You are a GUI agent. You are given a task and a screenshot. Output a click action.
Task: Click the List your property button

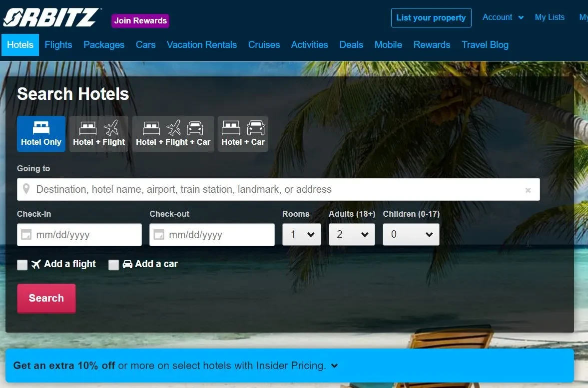431,17
